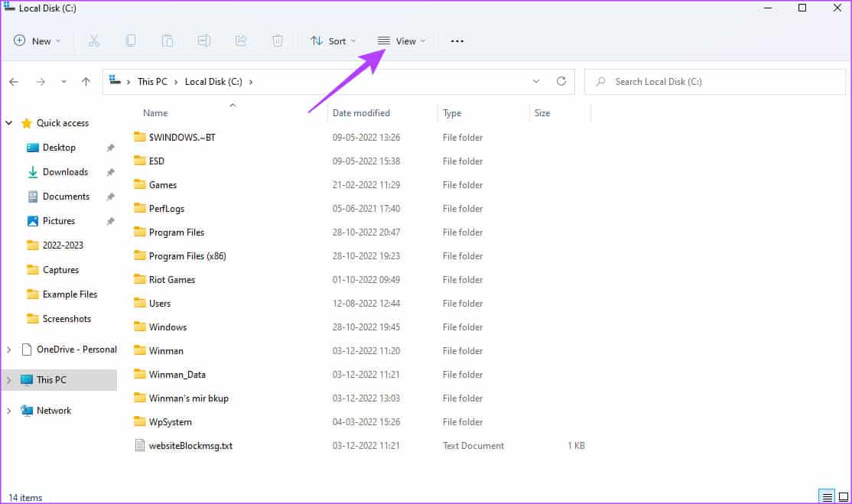The height and width of the screenshot is (504, 852).
Task: Sort by Date modified column header
Action: click(x=361, y=113)
